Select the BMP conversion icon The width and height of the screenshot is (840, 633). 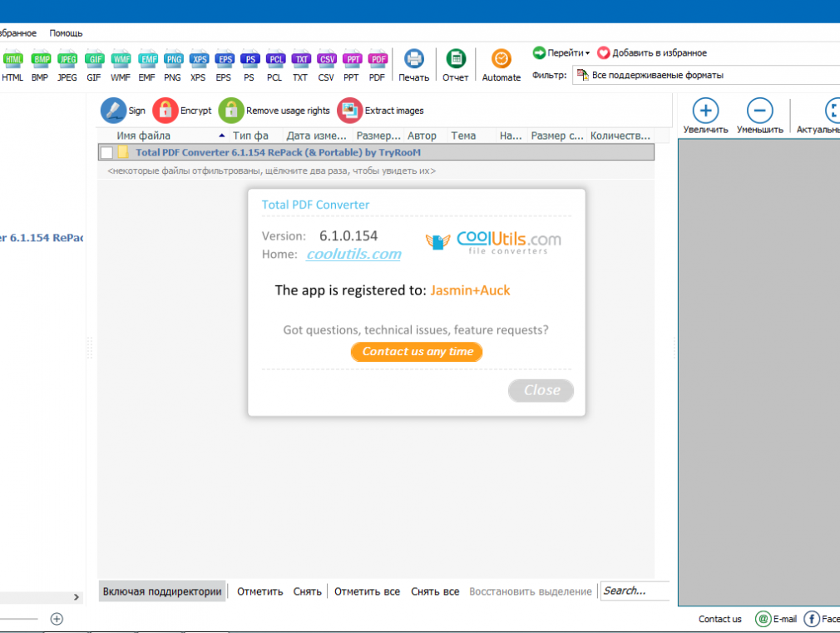click(40, 66)
